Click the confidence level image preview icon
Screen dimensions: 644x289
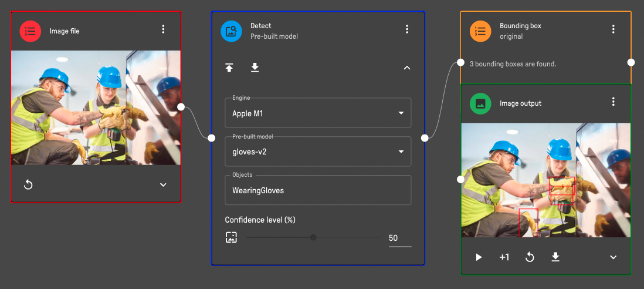click(x=231, y=237)
